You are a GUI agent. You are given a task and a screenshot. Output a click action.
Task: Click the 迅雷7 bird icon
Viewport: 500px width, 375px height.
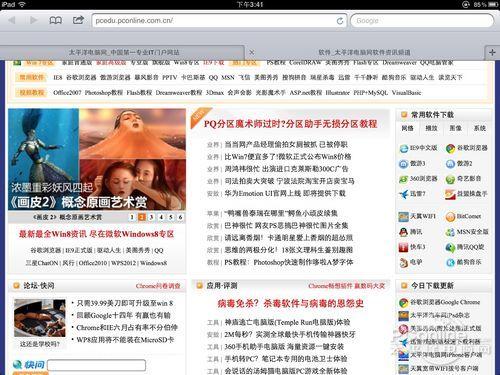click(404, 194)
